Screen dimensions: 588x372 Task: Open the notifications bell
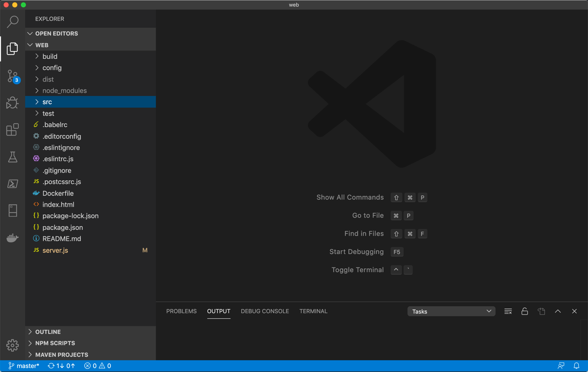pyautogui.click(x=576, y=366)
